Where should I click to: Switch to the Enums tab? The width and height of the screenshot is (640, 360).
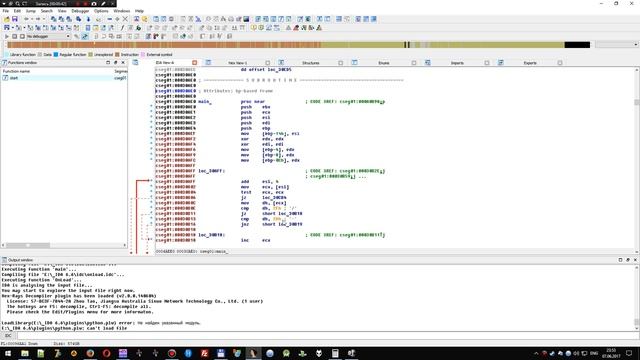384,63
